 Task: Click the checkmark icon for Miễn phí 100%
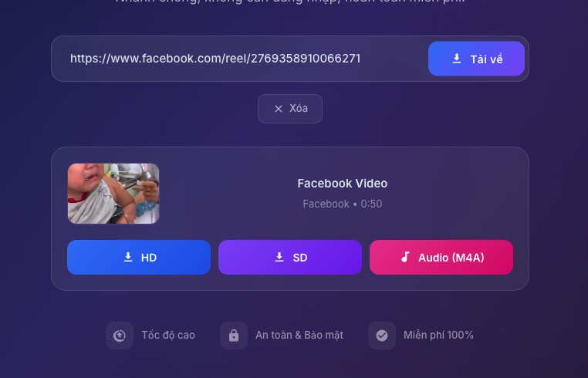382,336
